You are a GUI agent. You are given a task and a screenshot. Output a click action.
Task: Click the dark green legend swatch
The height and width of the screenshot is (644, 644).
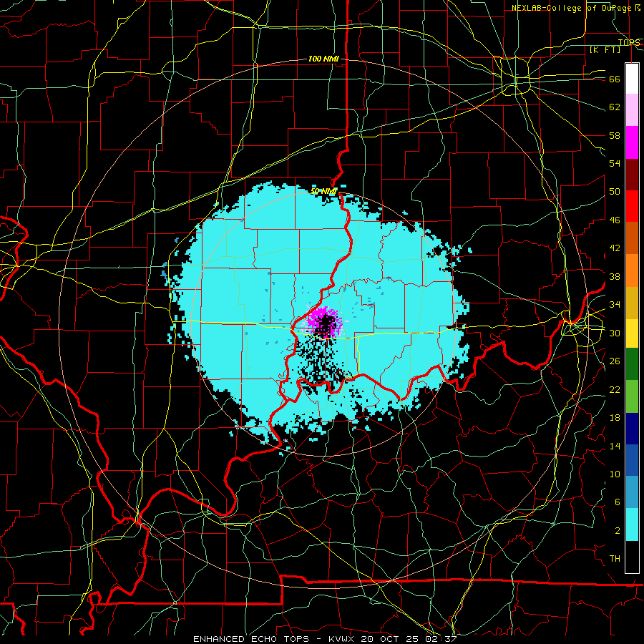point(632,364)
